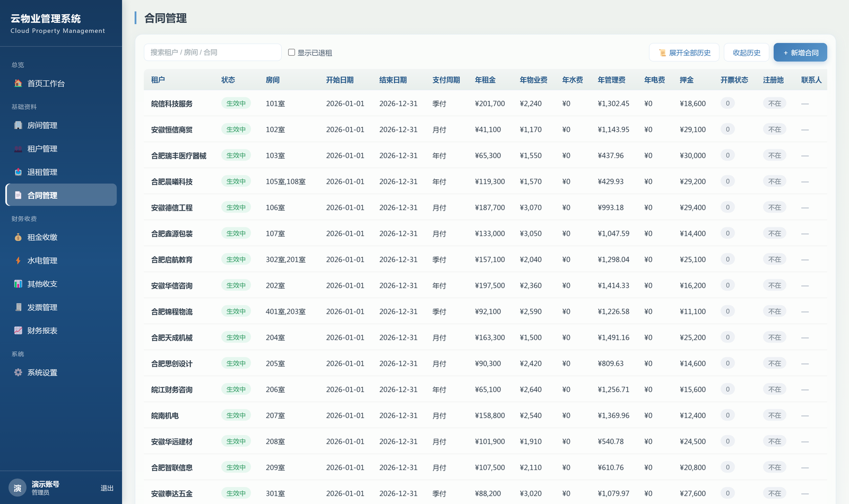
Task: Click the 云物业管理系统 title
Action: [46, 19]
